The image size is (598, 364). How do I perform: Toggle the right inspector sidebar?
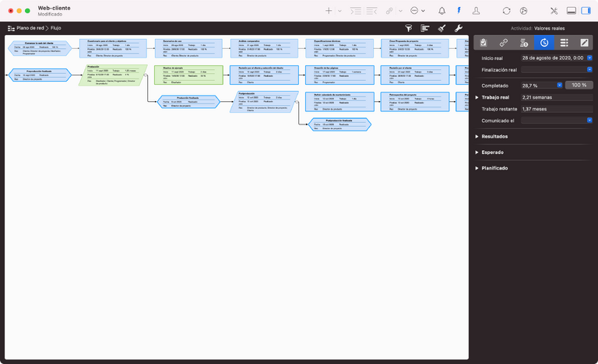coord(587,11)
